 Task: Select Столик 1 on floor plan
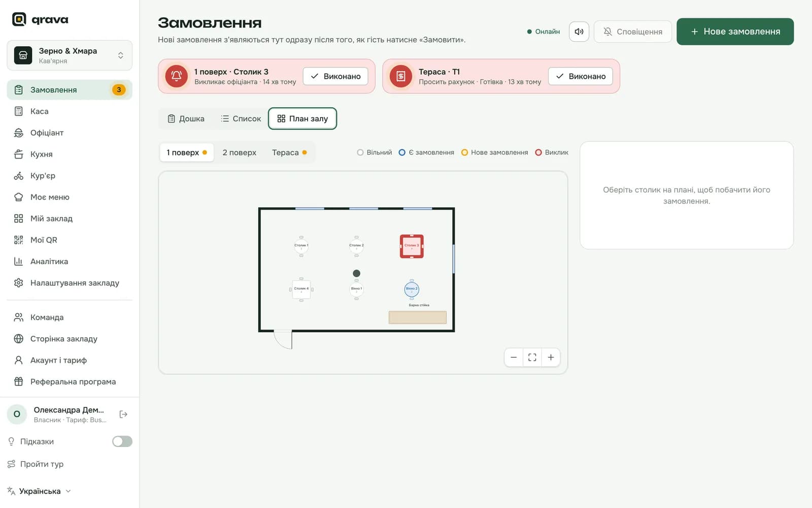coord(301,246)
